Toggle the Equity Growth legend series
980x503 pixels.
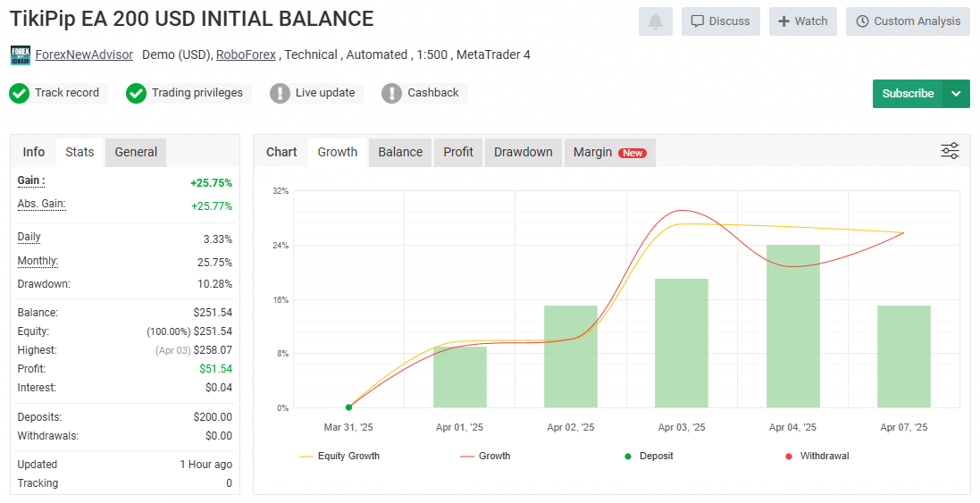[x=339, y=457]
